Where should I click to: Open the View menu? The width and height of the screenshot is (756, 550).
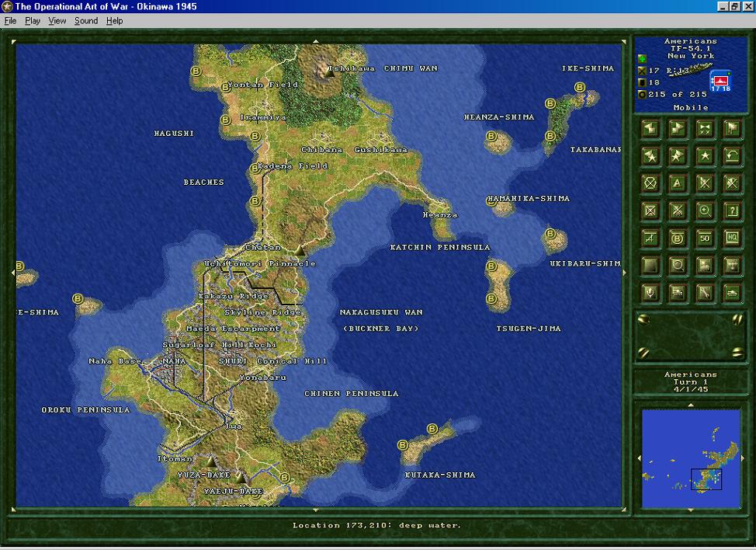tap(57, 21)
